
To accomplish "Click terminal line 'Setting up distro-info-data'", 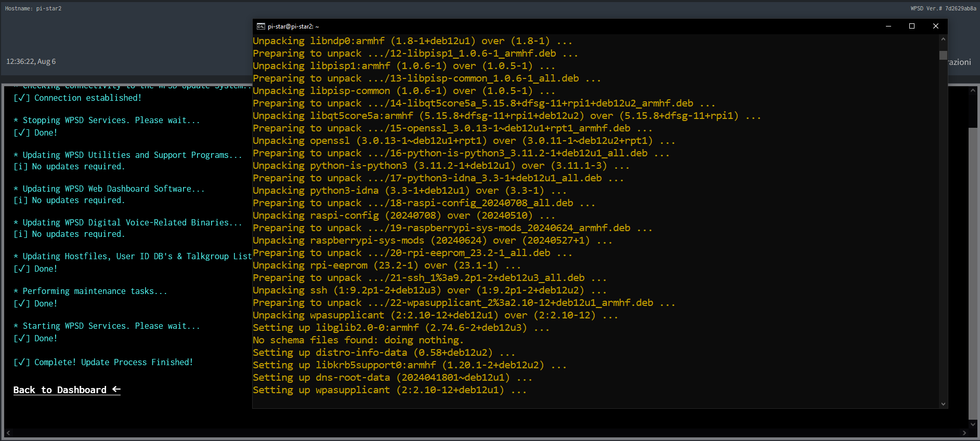I will pos(384,353).
